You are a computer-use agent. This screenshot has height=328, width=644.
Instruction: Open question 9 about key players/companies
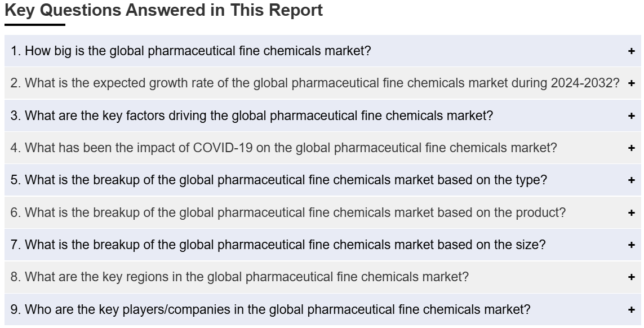(270, 309)
